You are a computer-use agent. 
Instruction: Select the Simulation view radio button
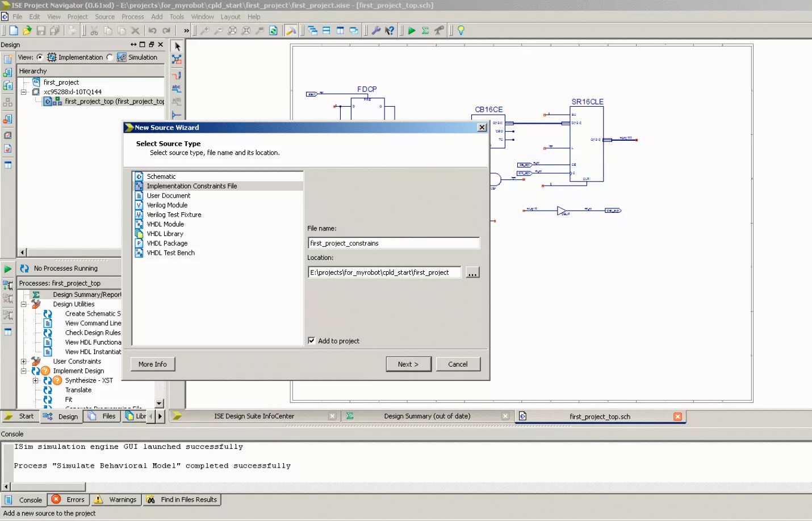tap(110, 57)
